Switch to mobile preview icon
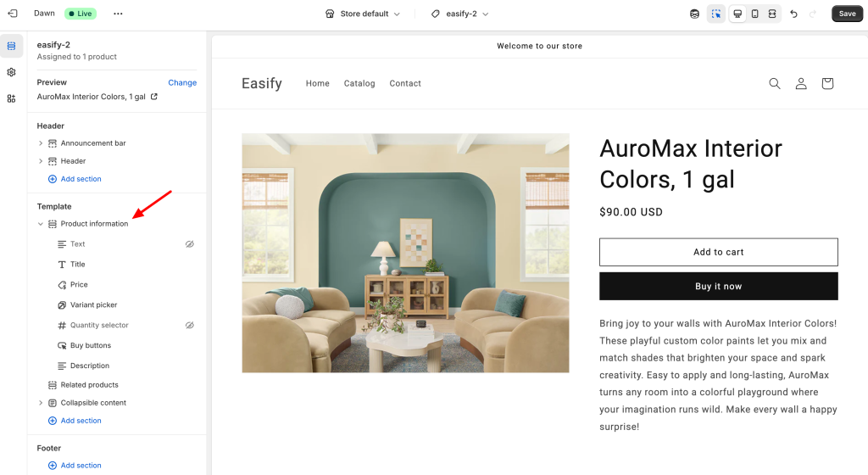The height and width of the screenshot is (475, 868). coord(754,14)
